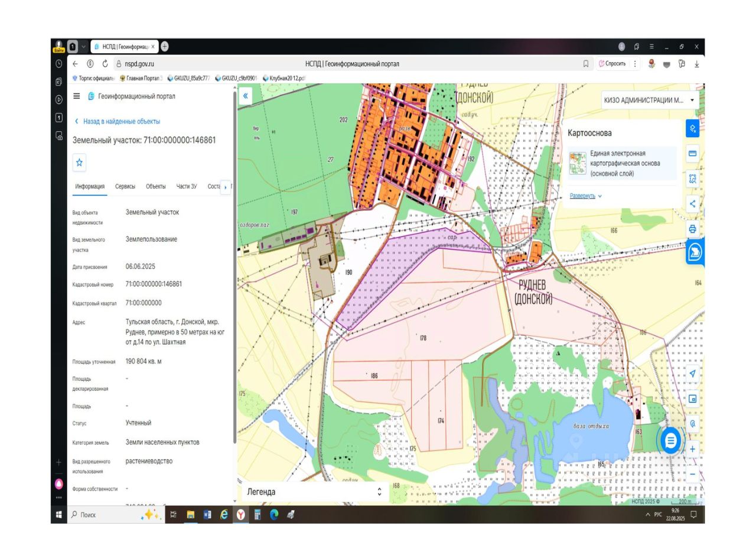Open browser history in sidebar
Image resolution: width=756 pixels, height=535 pixels.
point(59,64)
